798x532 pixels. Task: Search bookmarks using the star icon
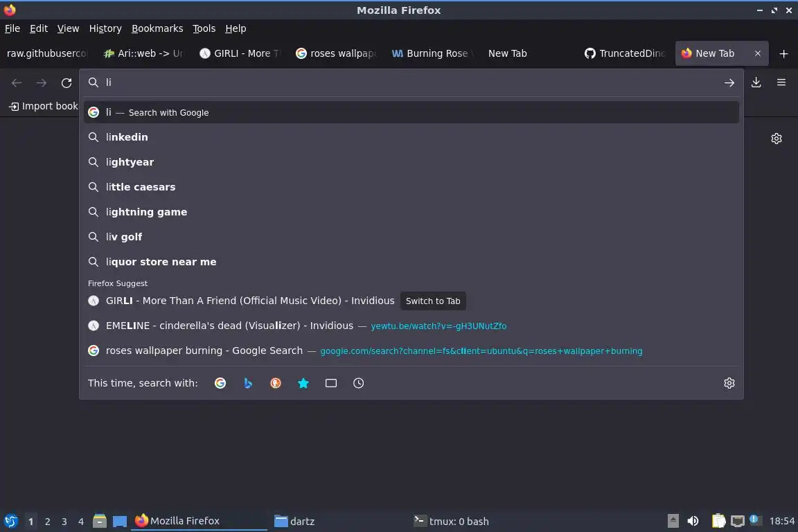[303, 383]
